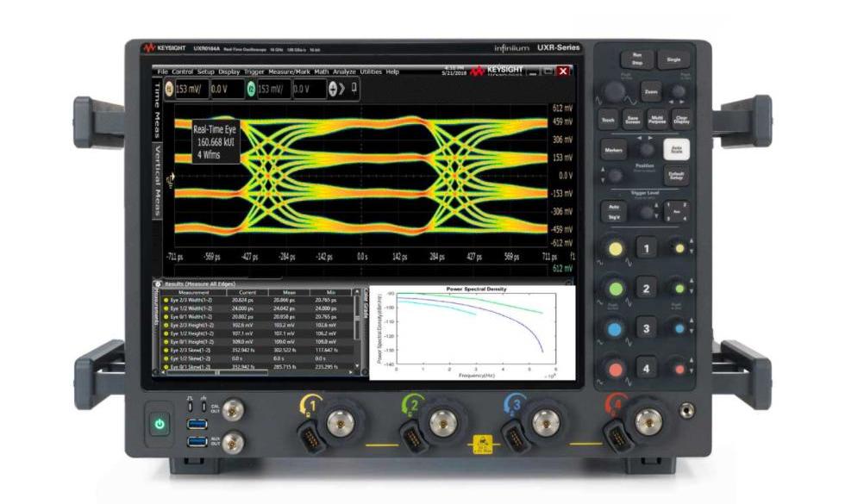The height and width of the screenshot is (504, 864).
Task: Click the white Auto Scale button
Action: point(677,149)
